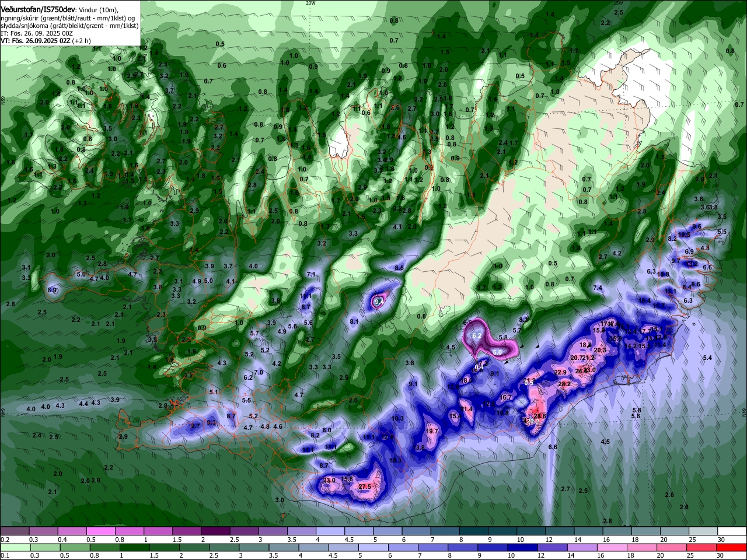
Task: Click the darkest green 1 swatch in the bottom legend
Action: point(134,547)
